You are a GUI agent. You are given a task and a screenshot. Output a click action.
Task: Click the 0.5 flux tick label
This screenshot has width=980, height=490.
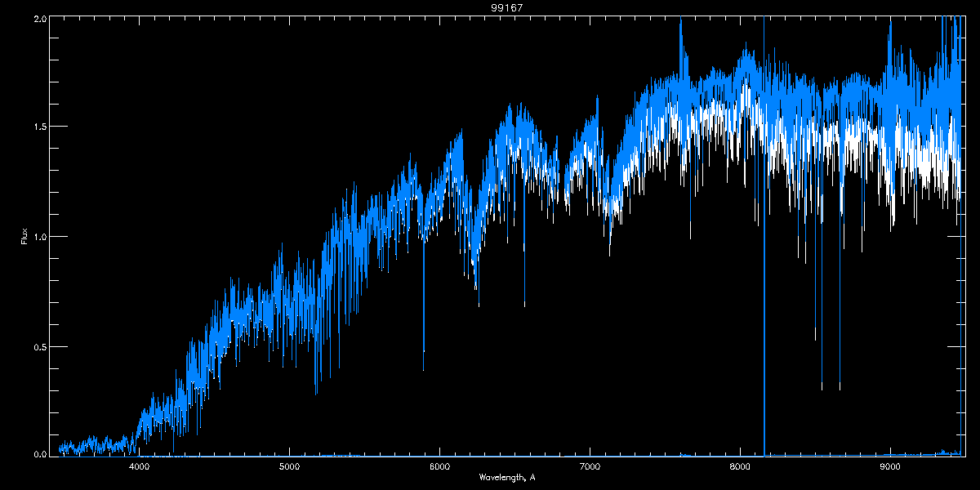pyautogui.click(x=39, y=346)
